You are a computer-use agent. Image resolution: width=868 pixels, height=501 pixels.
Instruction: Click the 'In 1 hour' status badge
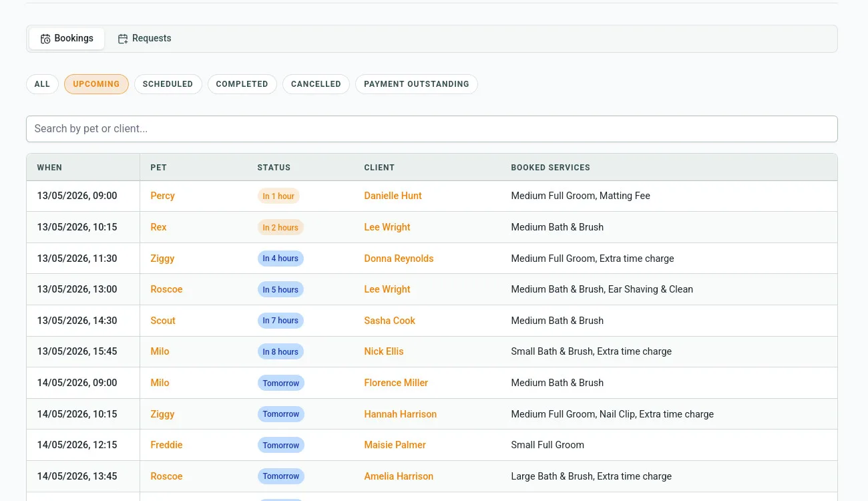(278, 196)
